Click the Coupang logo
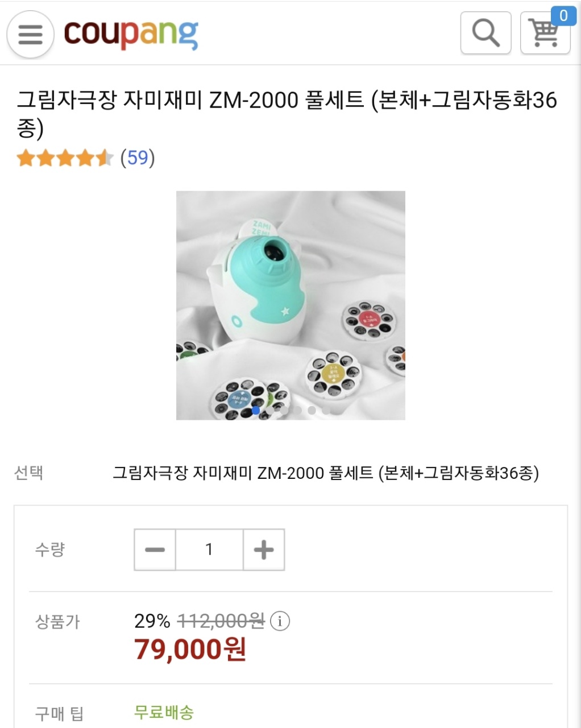Viewport: 581px width, 728px height. tap(131, 34)
